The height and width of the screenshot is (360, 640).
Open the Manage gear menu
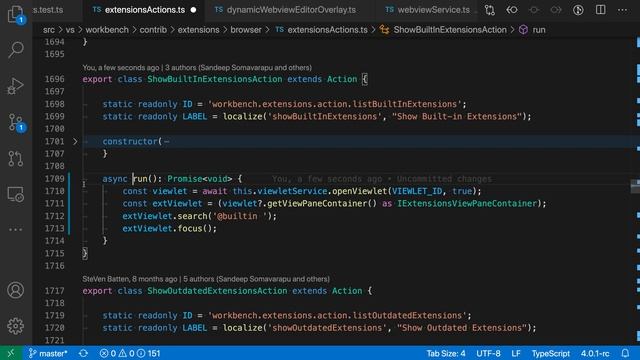point(16,326)
